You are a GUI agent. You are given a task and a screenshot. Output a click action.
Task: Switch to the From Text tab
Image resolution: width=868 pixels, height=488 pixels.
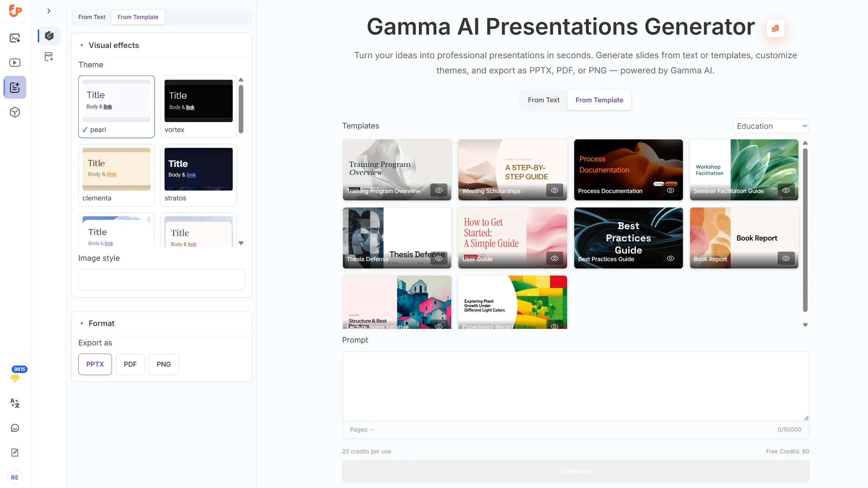click(543, 100)
